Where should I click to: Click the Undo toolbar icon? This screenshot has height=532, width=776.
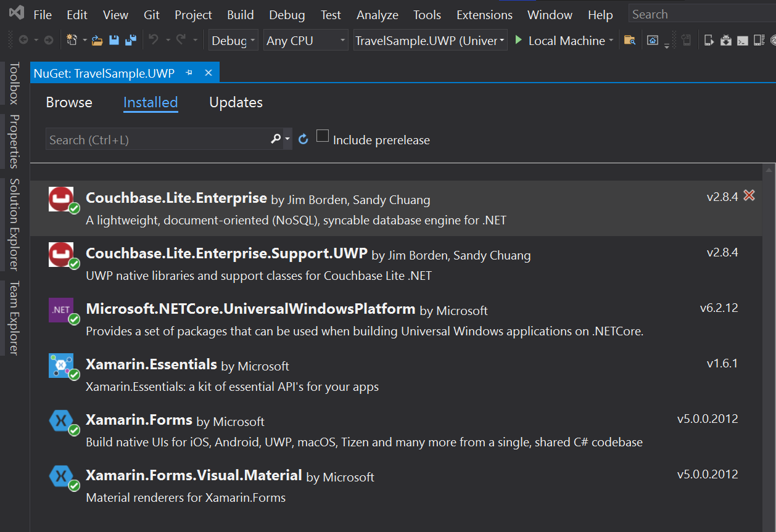[154, 41]
